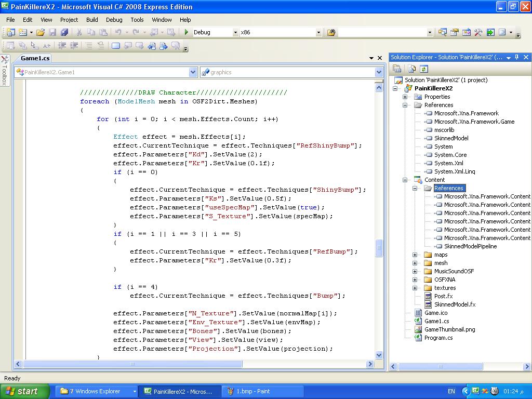Close the Game1.cs document with X
This screenshot has height=399, width=532.
click(x=380, y=58)
